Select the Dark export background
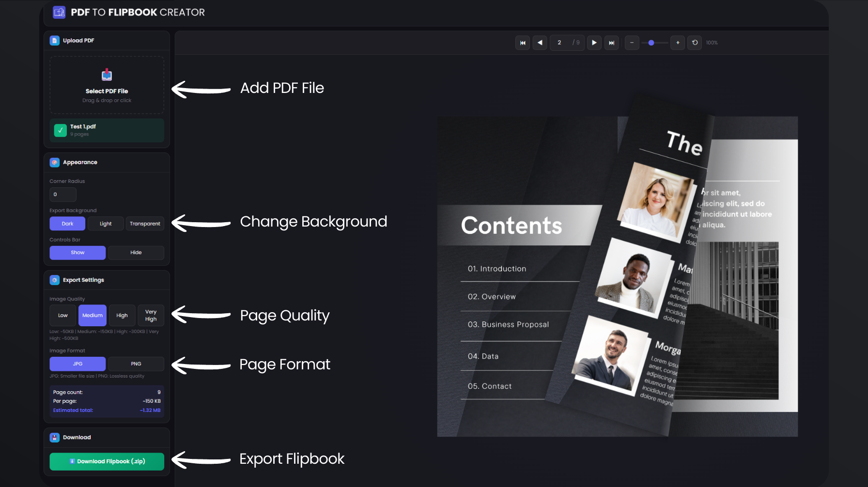The image size is (868, 487). pos(67,224)
